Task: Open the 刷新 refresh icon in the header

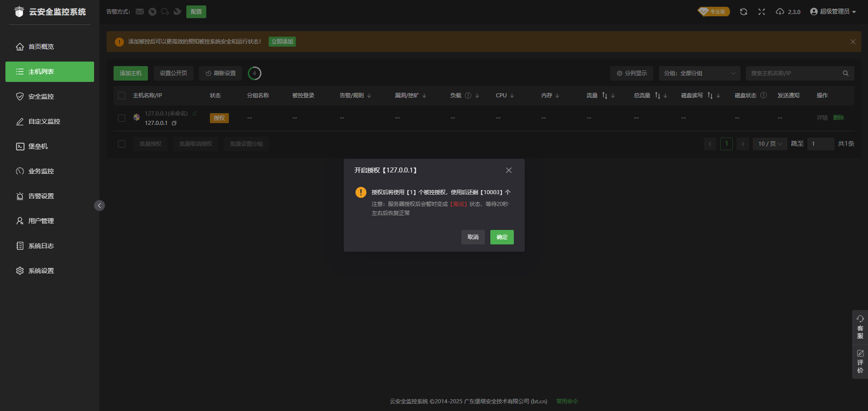Action: click(743, 11)
